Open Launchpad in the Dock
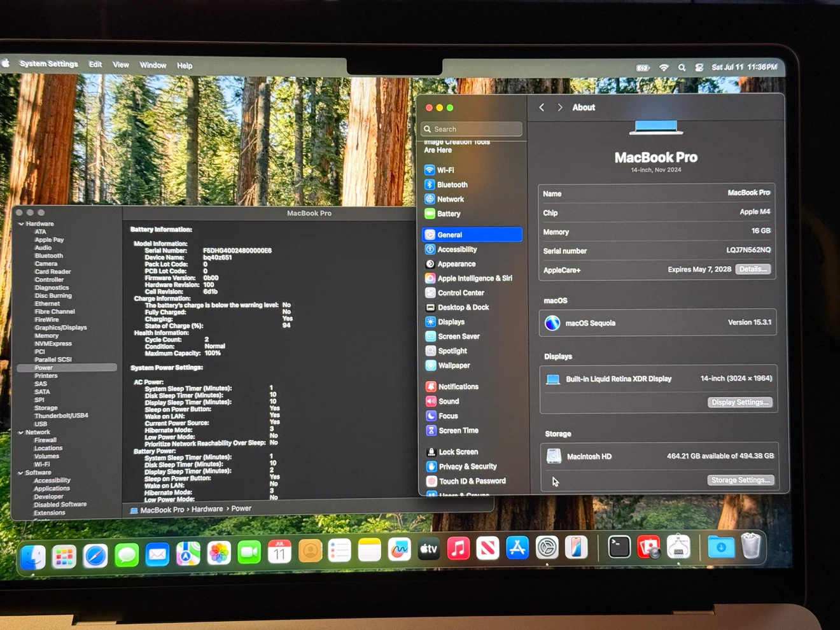Viewport: 840px width, 630px height. [64, 556]
